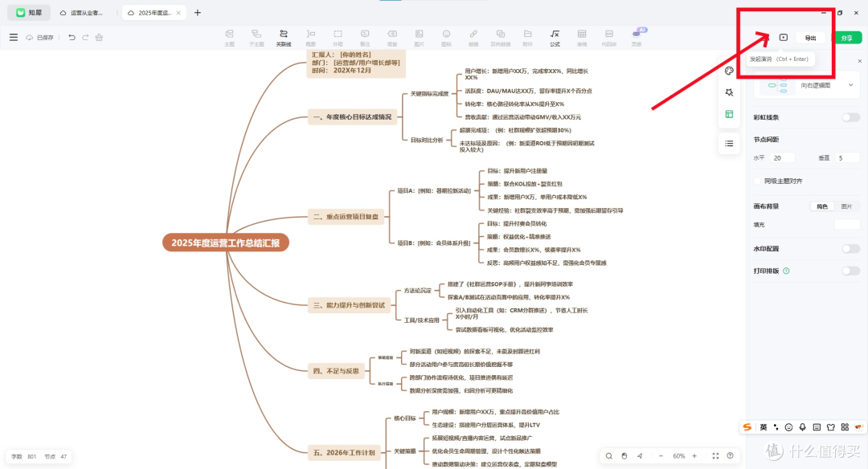Select the format painter brush icon
This screenshot has width=868, height=469.
tap(99, 37)
